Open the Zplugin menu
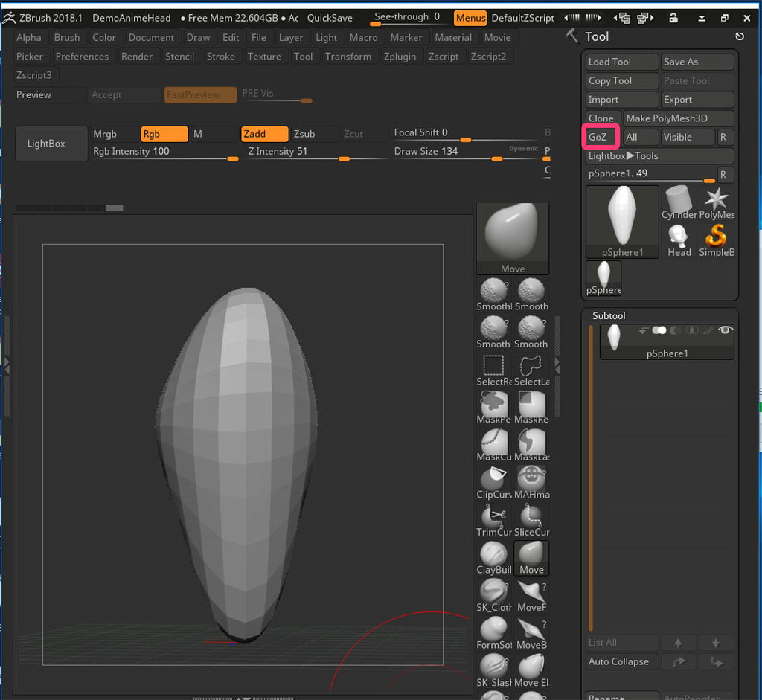The image size is (762, 700). coord(400,57)
